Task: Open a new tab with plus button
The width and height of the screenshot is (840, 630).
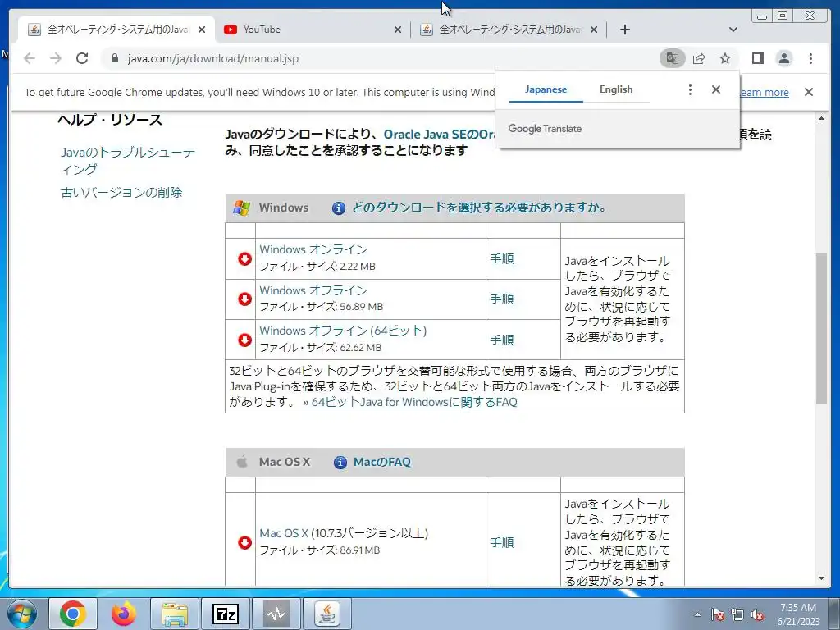Action: (624, 30)
